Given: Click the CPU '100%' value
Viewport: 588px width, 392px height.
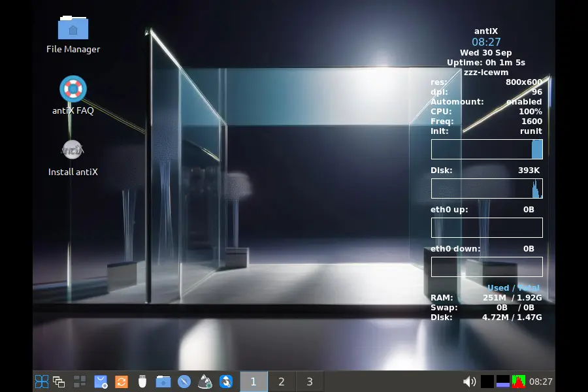Looking at the screenshot, I should pyautogui.click(x=531, y=112).
